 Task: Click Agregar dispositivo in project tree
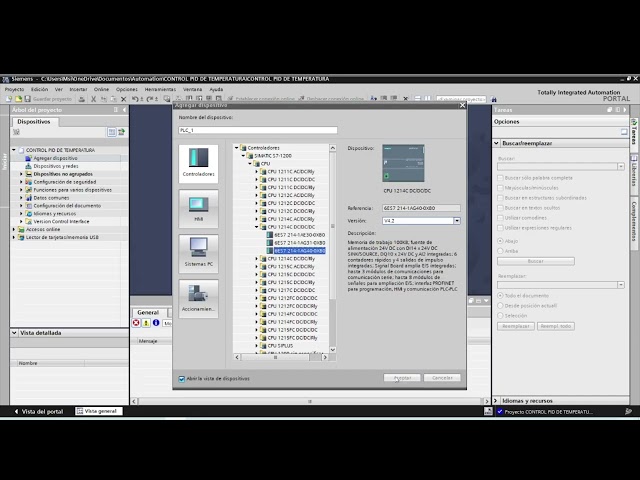click(55, 158)
